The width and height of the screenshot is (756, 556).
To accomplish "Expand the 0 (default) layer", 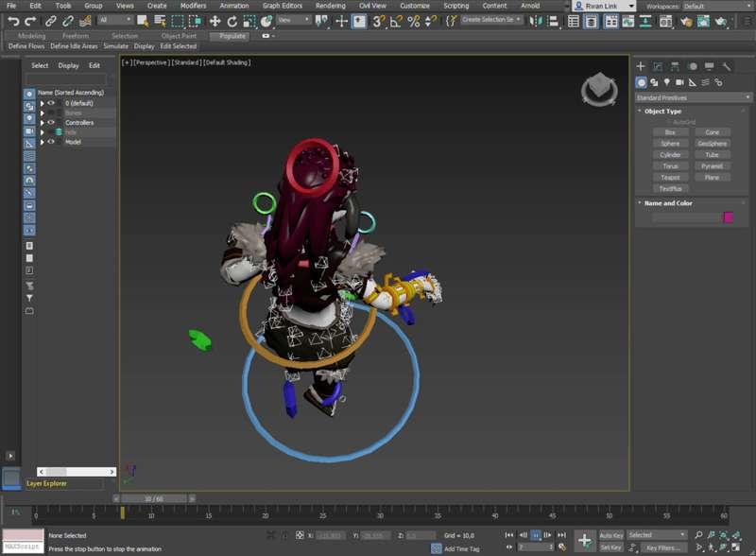I will click(42, 103).
